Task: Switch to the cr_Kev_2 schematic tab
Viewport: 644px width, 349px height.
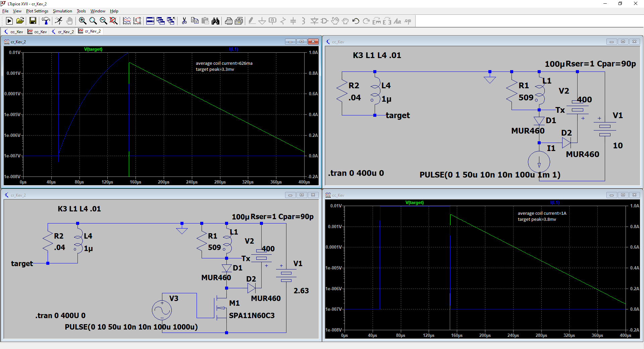Action: 63,32
